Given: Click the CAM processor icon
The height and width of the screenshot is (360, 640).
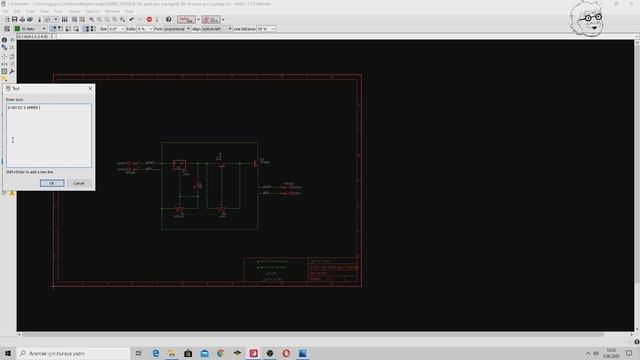Looking at the screenshot, I should 30,19.
